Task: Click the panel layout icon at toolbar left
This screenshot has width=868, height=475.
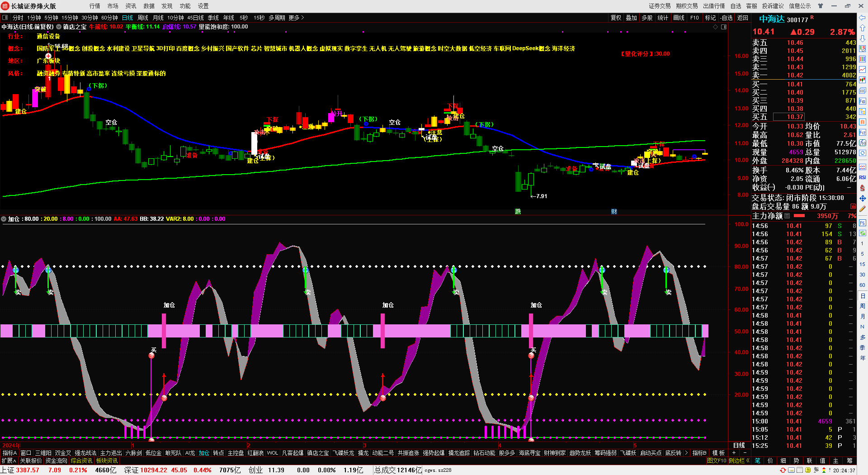Action: pos(5,18)
